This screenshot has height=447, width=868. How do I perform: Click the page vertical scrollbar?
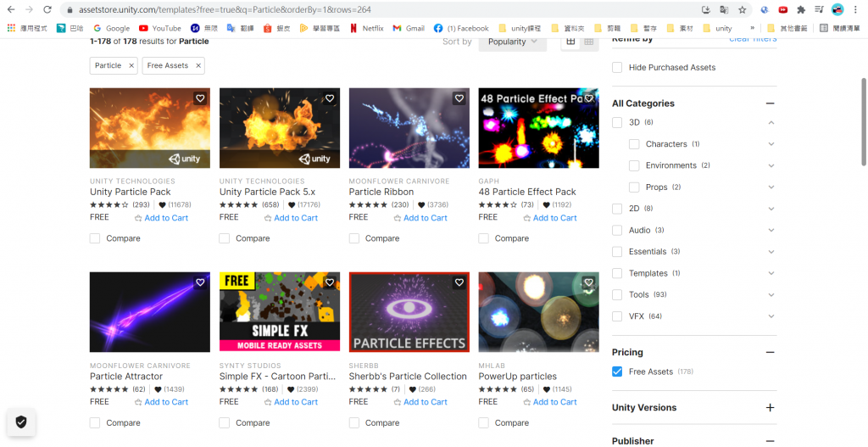point(863,122)
